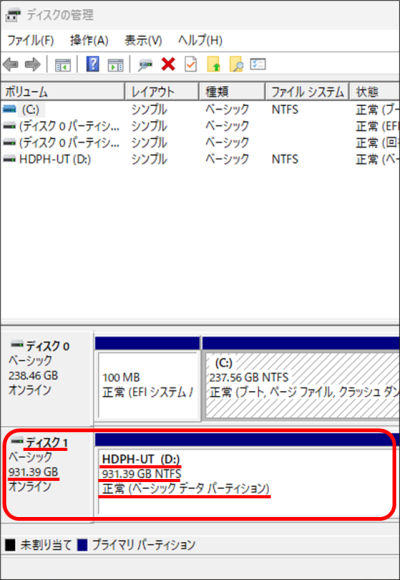Click the connect disk drive toolbar icon

point(145,65)
